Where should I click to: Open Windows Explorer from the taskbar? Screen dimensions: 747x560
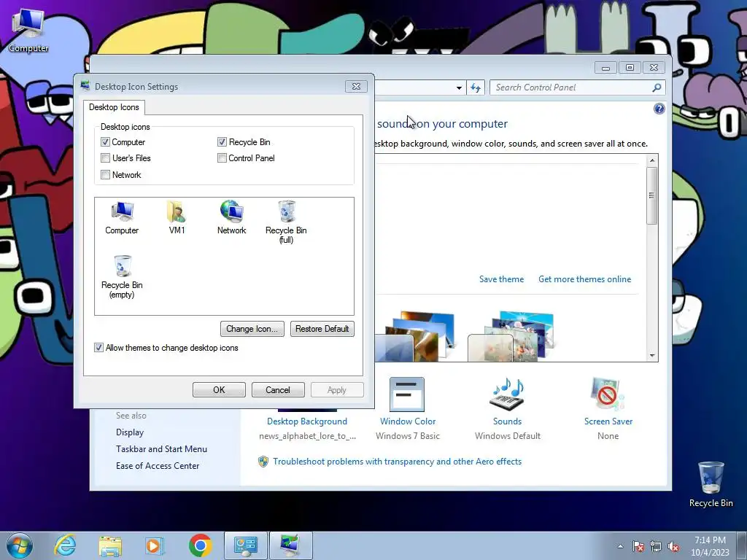[x=110, y=545]
